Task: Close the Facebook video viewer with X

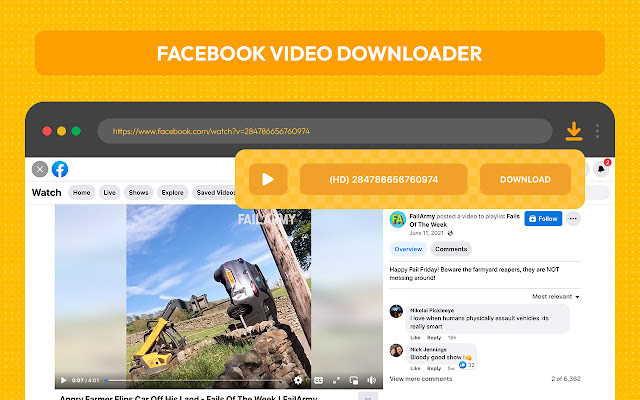Action: (40, 169)
